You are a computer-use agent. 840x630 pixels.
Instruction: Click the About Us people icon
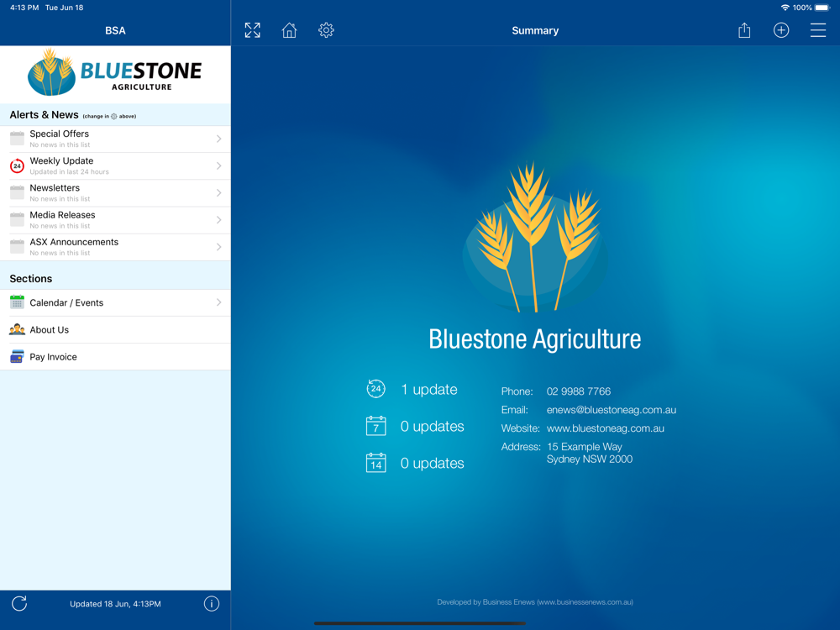[17, 329]
